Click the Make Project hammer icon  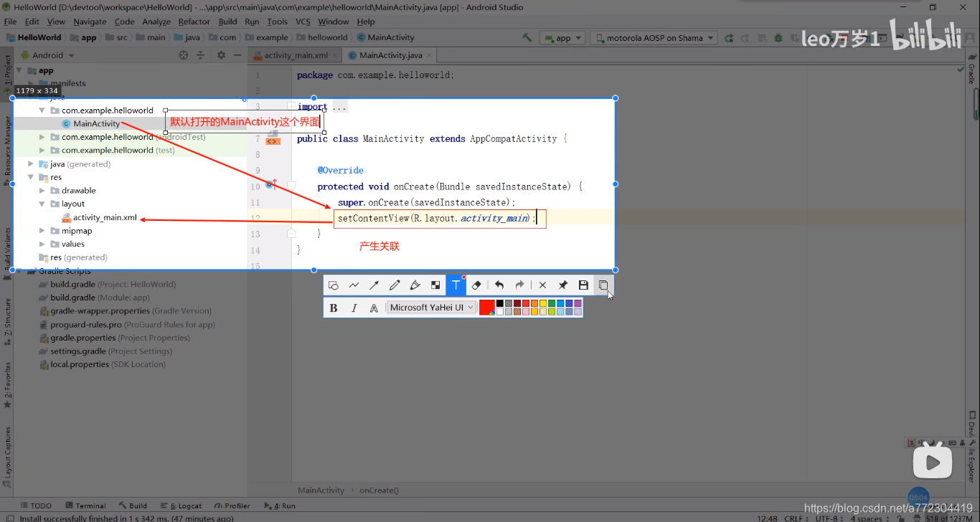coord(527,38)
